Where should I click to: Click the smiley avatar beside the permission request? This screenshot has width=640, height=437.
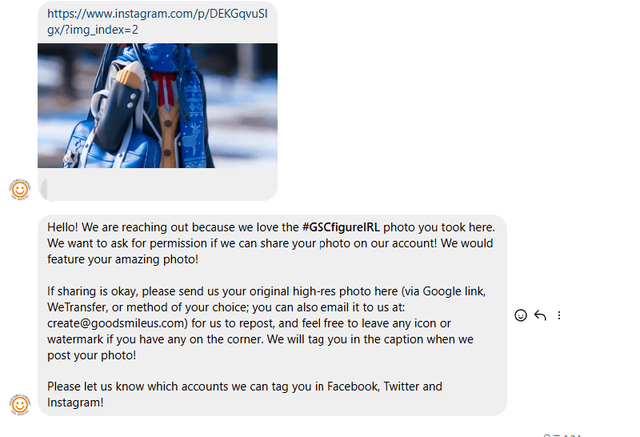(19, 404)
